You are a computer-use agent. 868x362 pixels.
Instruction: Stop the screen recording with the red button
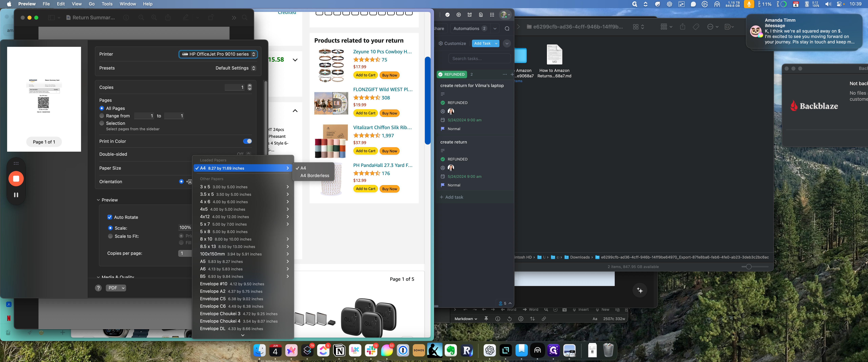click(16, 179)
